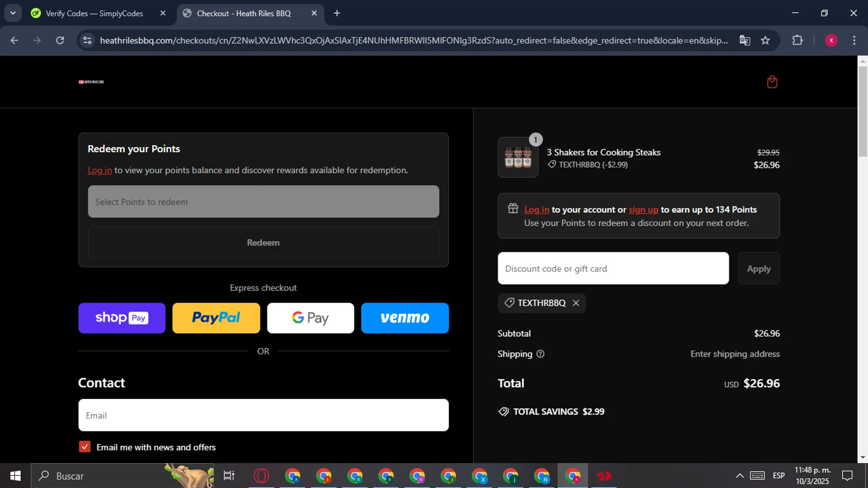Remove the TEXTHRBBQ discount code

coord(576,303)
